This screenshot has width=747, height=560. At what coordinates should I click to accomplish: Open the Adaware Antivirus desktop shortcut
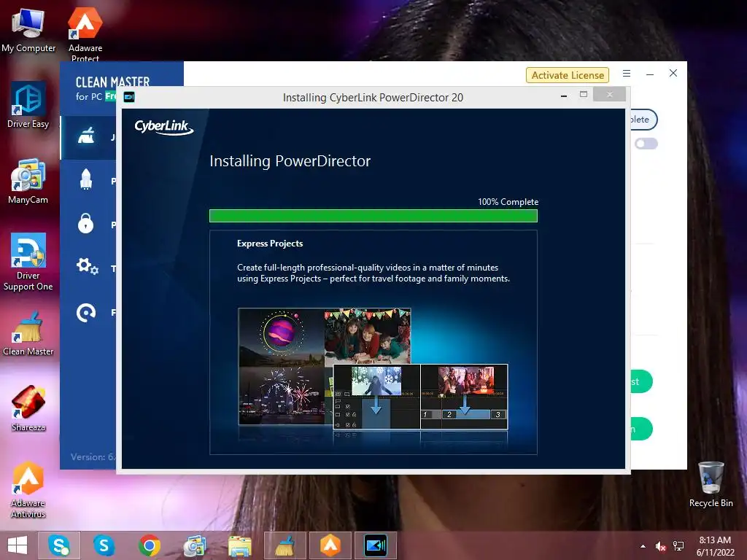coord(28,489)
